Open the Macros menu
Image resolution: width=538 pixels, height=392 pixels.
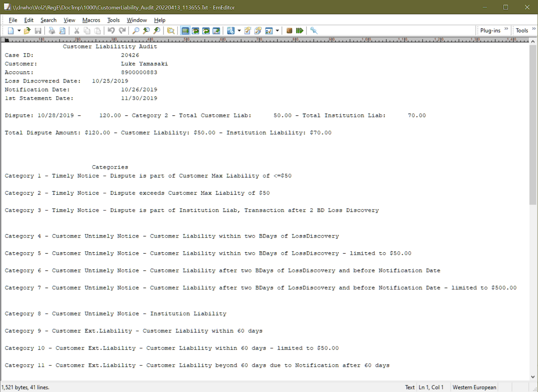point(91,20)
